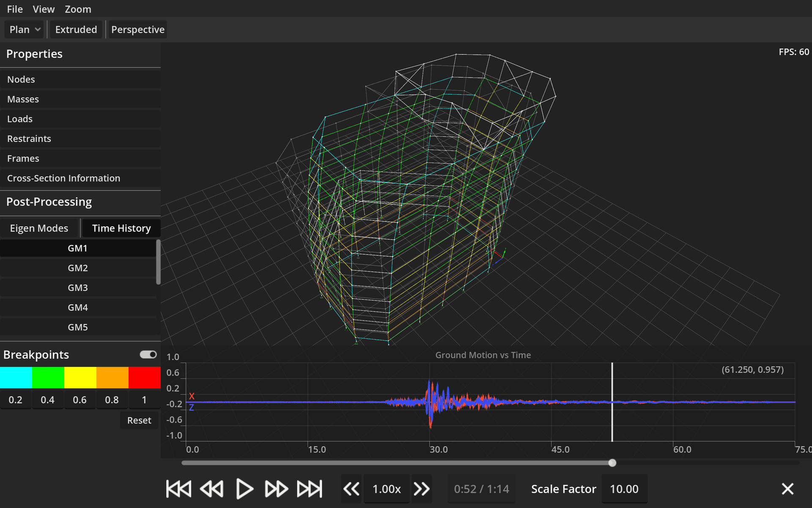Switch to the Extruded view mode
Image resolution: width=812 pixels, height=508 pixels.
[76, 29]
